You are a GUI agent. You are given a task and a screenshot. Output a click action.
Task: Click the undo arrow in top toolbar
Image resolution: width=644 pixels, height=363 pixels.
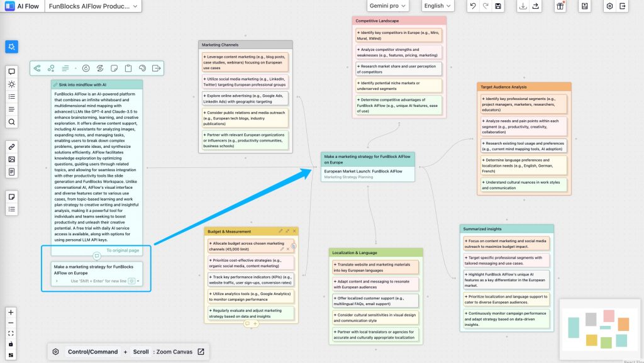pos(472,6)
